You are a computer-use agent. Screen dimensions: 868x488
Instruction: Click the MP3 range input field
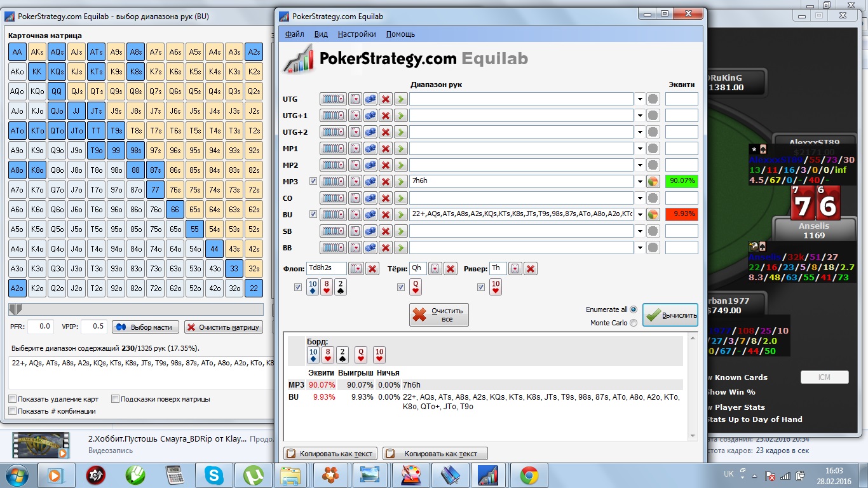522,181
